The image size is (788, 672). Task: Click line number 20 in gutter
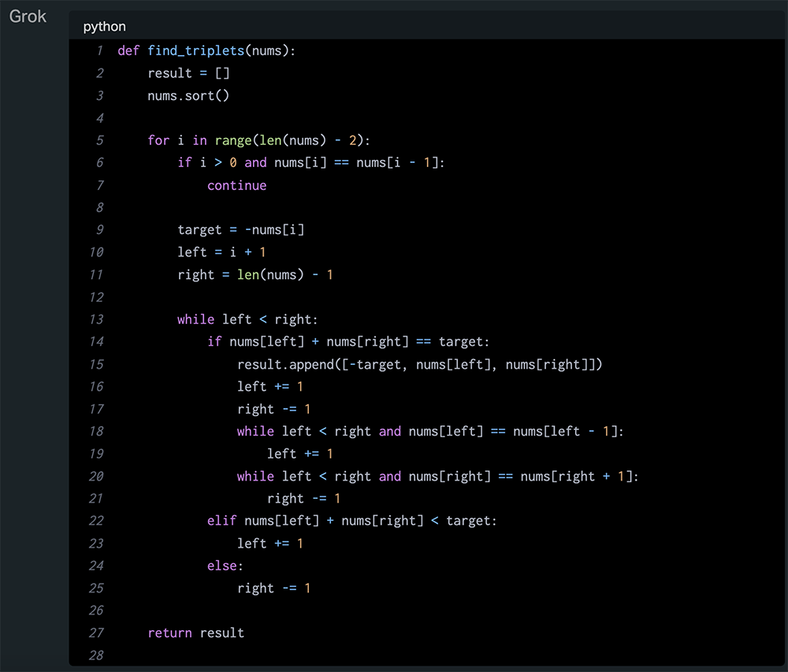tap(96, 476)
